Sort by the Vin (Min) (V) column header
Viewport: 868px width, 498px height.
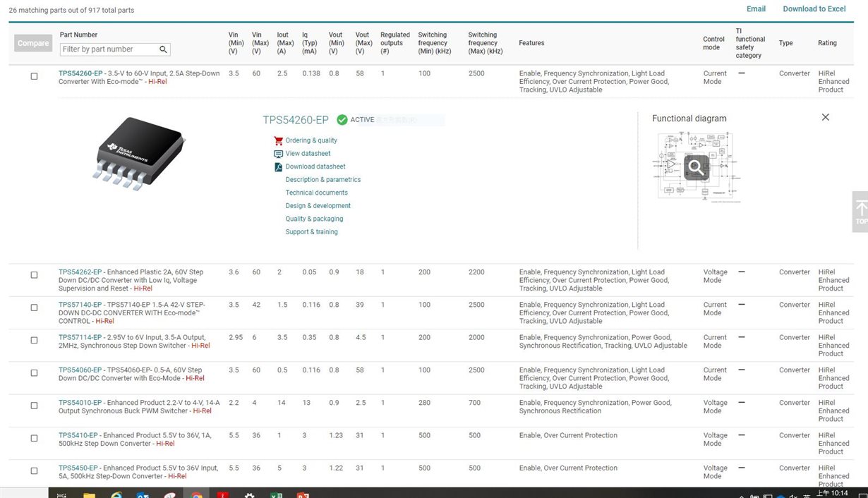coord(236,43)
